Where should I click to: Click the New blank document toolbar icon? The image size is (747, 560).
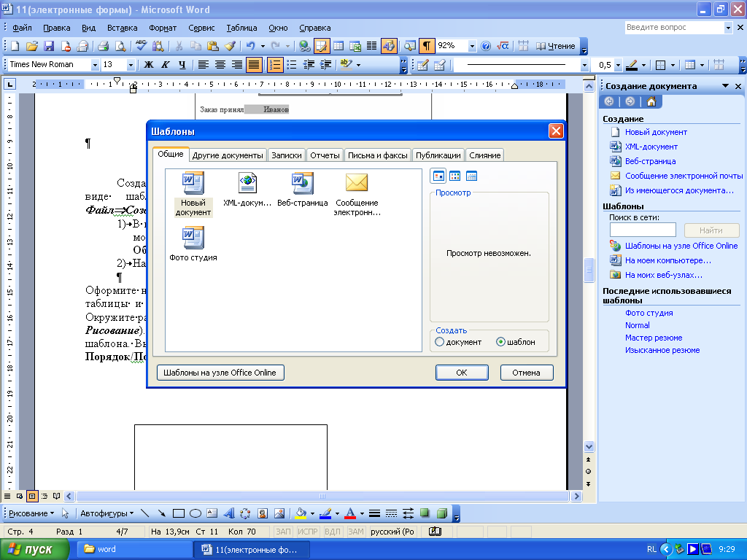coord(15,46)
